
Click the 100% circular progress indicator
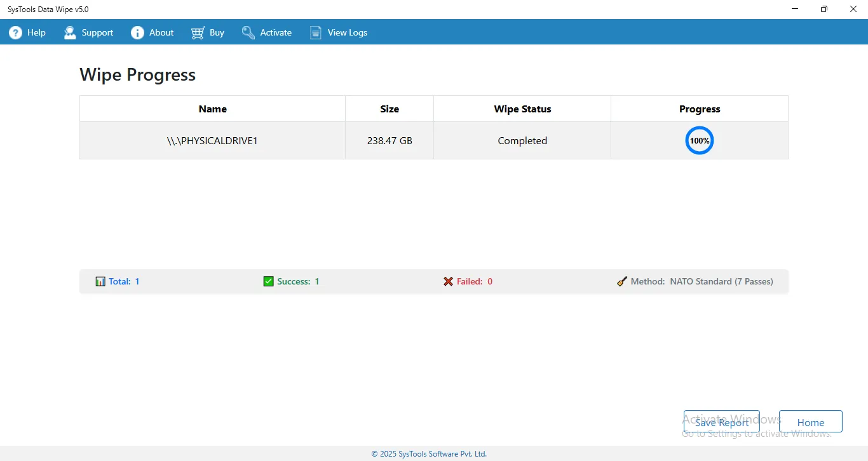point(700,140)
